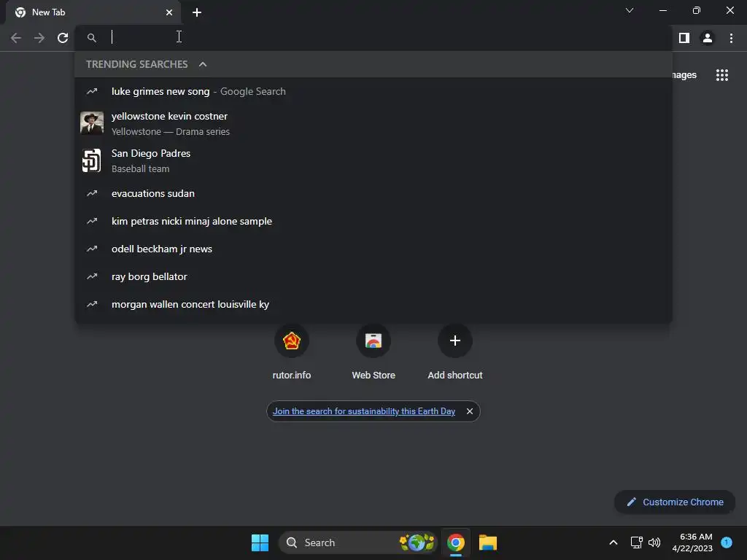The image size is (747, 560).
Task: Click the volume speaker icon
Action: tap(654, 542)
